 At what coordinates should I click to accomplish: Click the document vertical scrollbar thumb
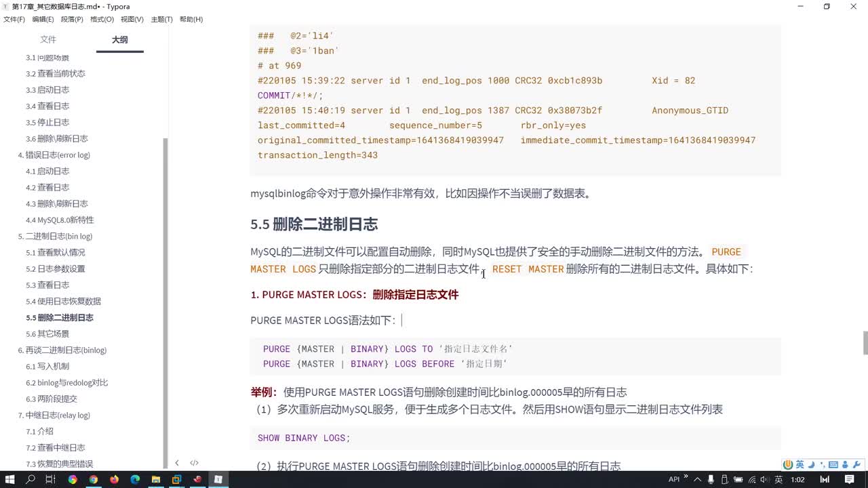(865, 343)
